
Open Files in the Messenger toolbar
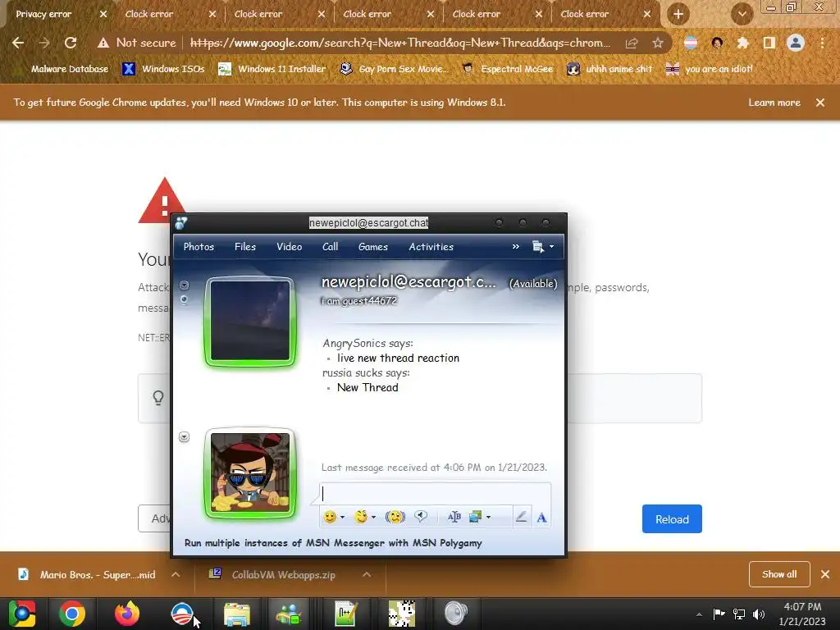point(244,246)
